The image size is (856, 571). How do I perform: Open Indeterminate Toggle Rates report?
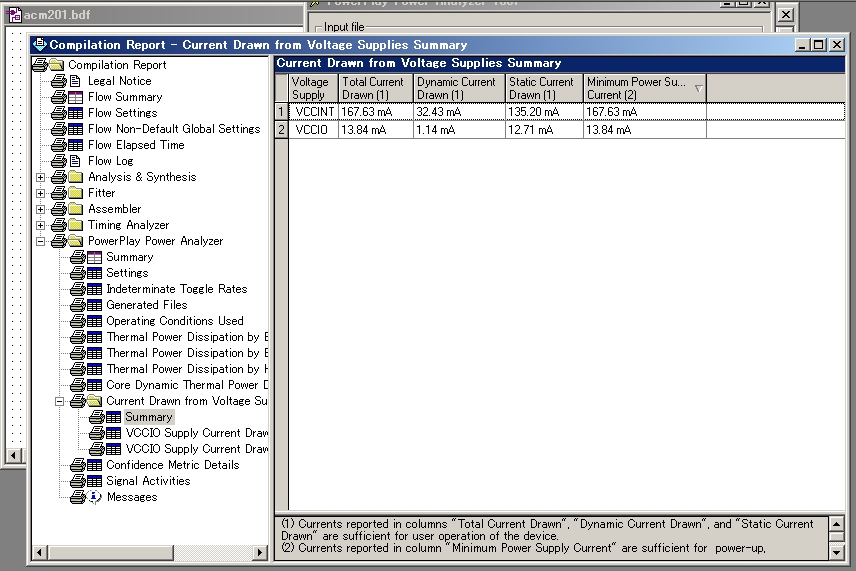click(176, 289)
